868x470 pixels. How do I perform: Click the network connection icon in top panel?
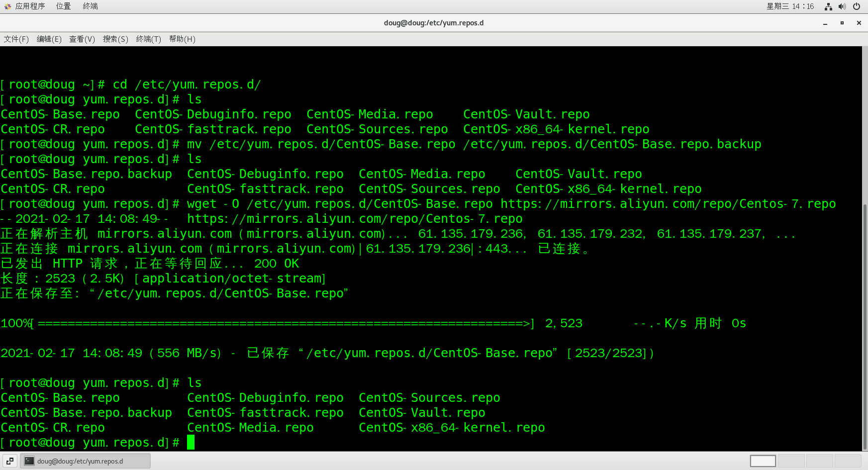pyautogui.click(x=828, y=6)
